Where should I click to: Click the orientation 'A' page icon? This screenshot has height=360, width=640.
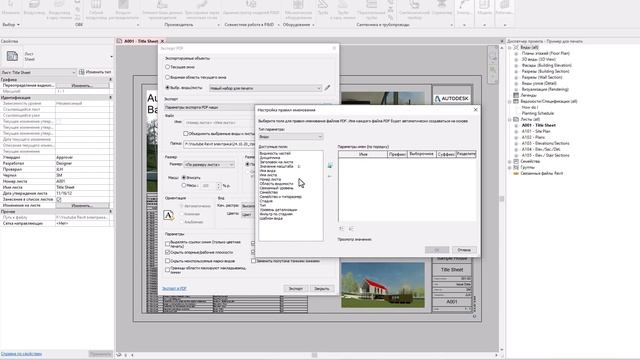click(169, 215)
